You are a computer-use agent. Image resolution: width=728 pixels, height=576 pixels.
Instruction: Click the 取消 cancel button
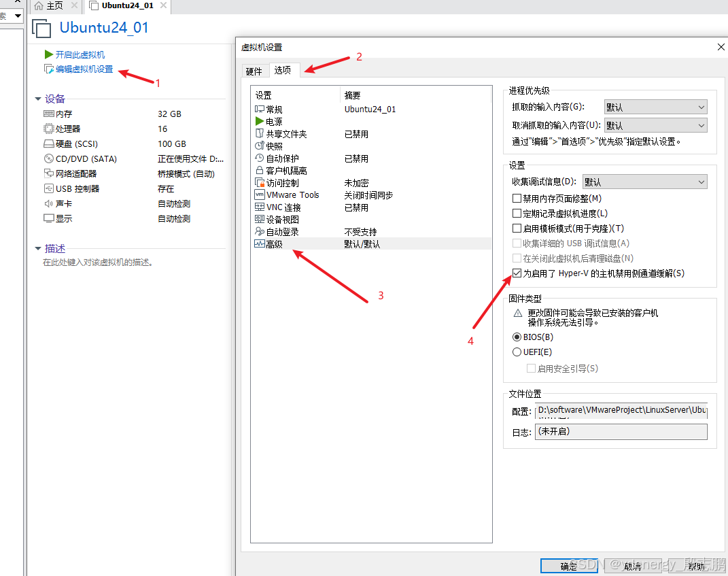pos(633,566)
